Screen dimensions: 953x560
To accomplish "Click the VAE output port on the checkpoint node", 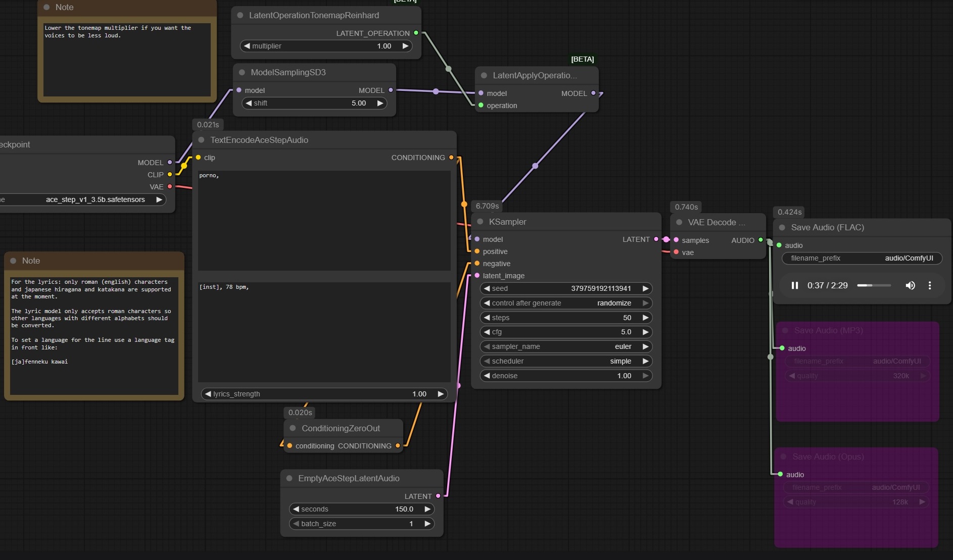I will tap(170, 186).
